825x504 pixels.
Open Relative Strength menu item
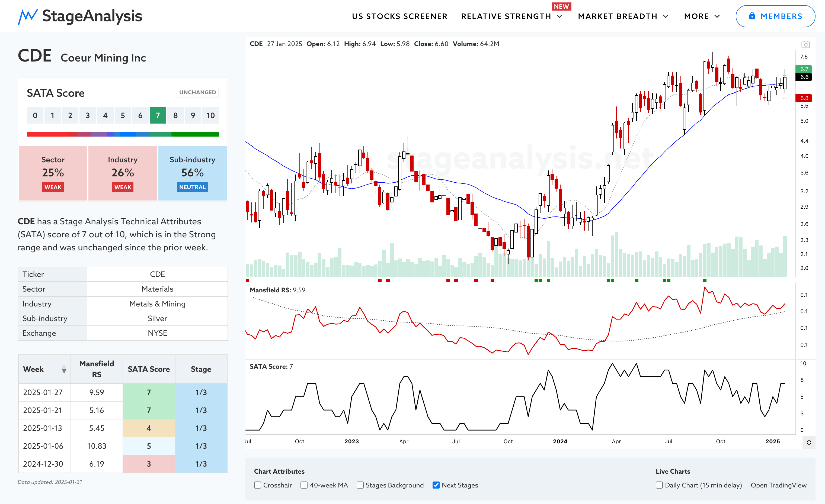pos(506,16)
